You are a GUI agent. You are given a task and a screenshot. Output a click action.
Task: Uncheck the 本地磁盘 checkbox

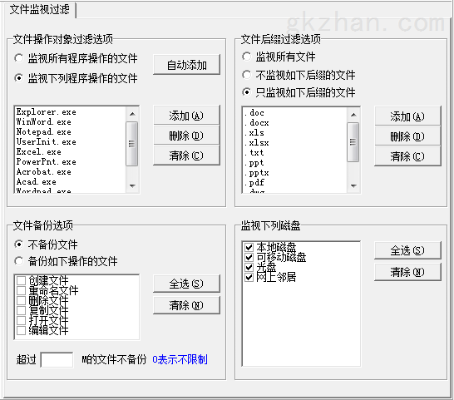(x=249, y=247)
